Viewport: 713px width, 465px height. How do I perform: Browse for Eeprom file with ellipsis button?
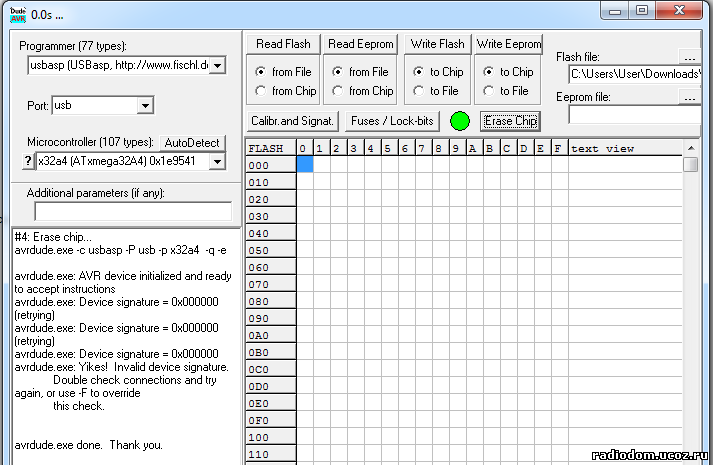[689, 97]
